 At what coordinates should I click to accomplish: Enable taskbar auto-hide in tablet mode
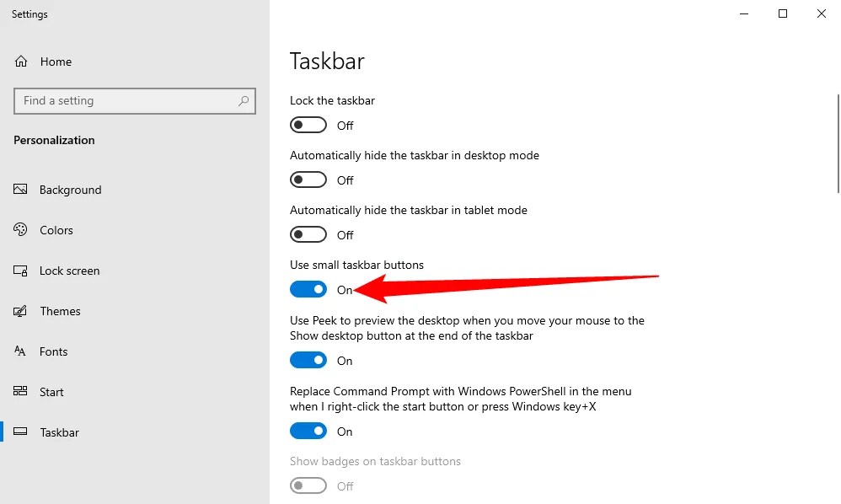tap(308, 234)
